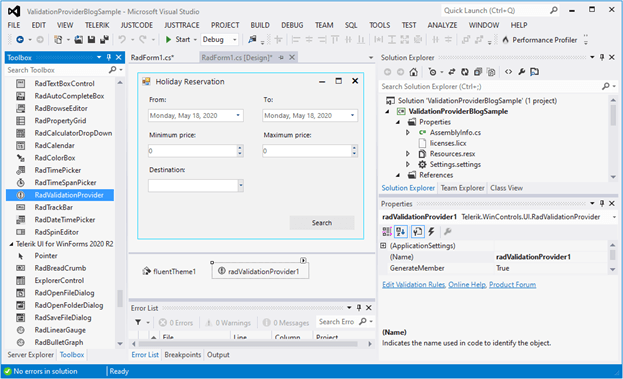Open Performance Profiler from toolbar
This screenshot has height=379, width=623.
pos(540,40)
